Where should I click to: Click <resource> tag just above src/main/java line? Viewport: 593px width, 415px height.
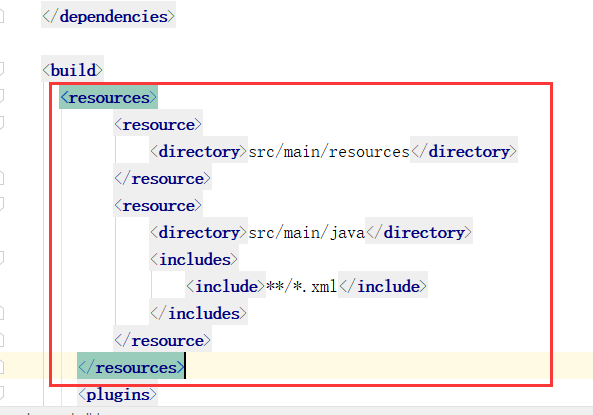pyautogui.click(x=158, y=206)
